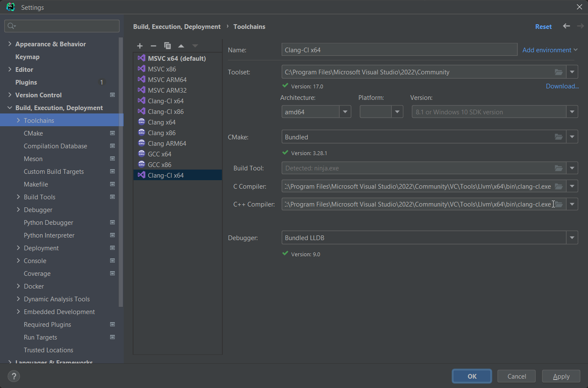Click the project-level icon beside Makefile
The height and width of the screenshot is (388, 588).
tap(112, 184)
